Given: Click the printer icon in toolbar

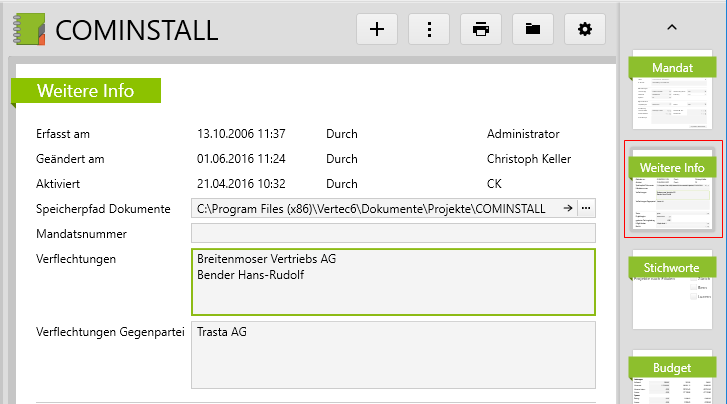Looking at the screenshot, I should pos(481,29).
